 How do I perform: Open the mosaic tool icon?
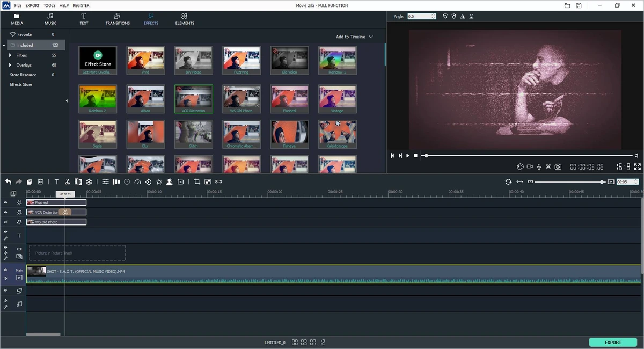pyautogui.click(x=208, y=182)
